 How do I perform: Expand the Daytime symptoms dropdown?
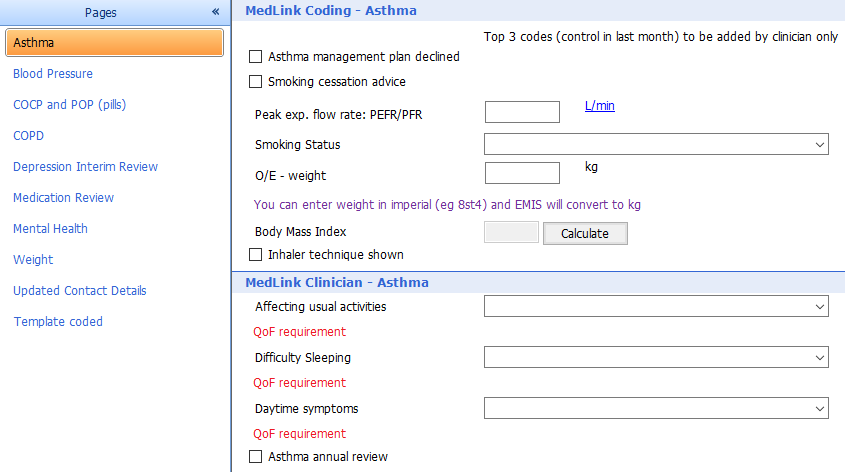(656, 408)
